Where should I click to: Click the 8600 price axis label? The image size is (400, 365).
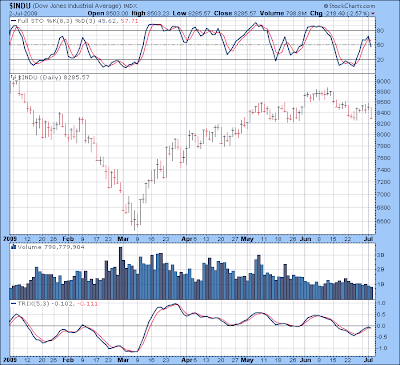383,103
